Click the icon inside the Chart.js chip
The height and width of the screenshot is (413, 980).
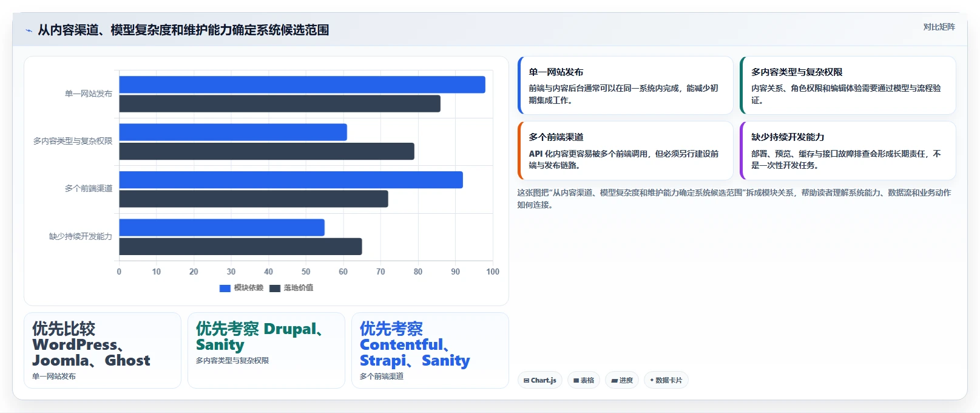click(x=527, y=381)
